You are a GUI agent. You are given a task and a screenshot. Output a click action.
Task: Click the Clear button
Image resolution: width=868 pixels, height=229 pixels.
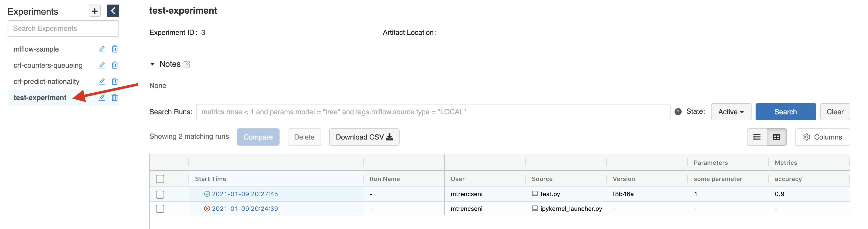(835, 112)
